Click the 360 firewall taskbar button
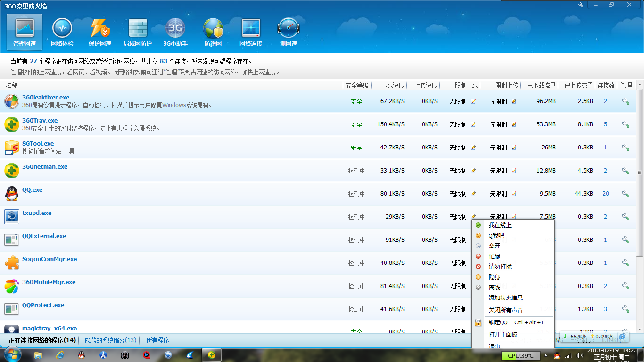The width and height of the screenshot is (644, 362). (212, 355)
